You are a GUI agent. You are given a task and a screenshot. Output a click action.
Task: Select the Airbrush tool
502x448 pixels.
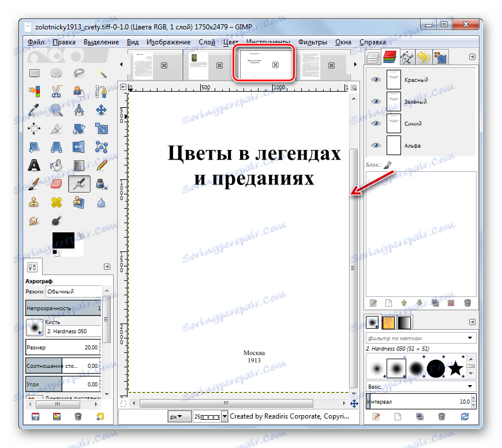tap(79, 184)
